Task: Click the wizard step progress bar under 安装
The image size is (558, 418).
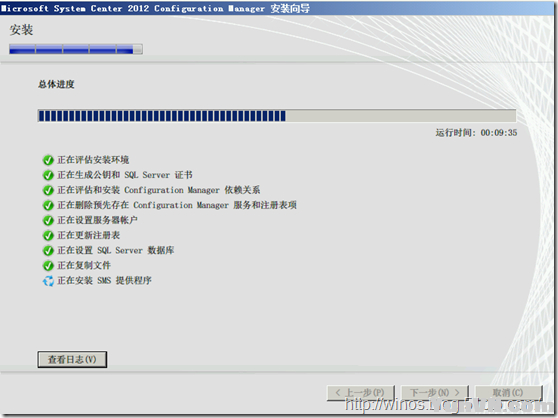Action: 76,49
